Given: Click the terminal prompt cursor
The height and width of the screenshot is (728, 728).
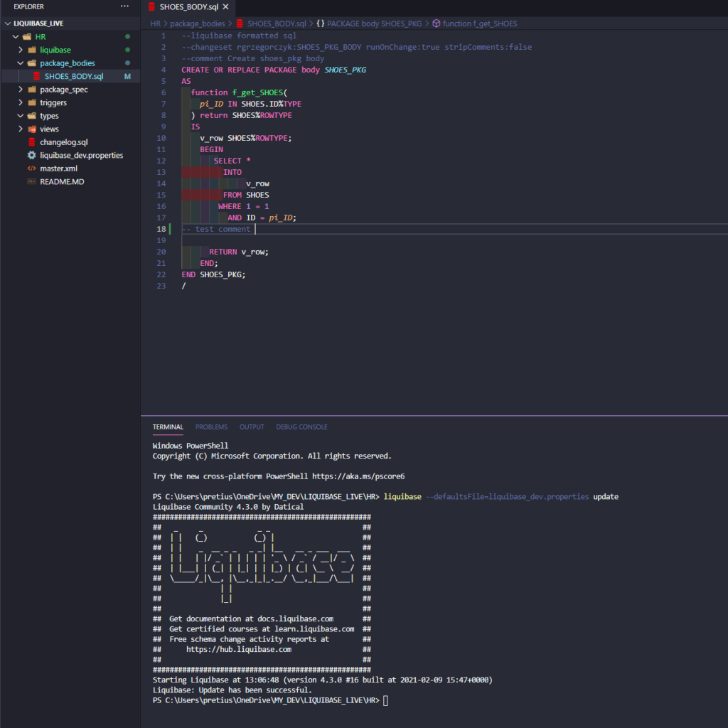Looking at the screenshot, I should point(385,700).
